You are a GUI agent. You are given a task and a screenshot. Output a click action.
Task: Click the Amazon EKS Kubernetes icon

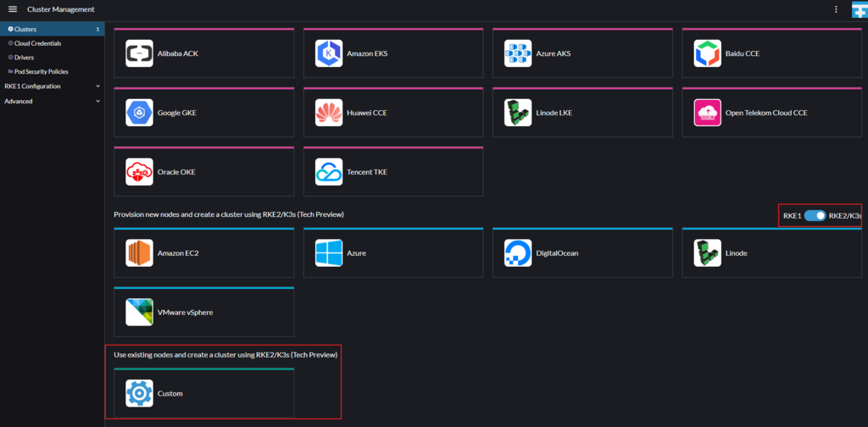coord(329,53)
